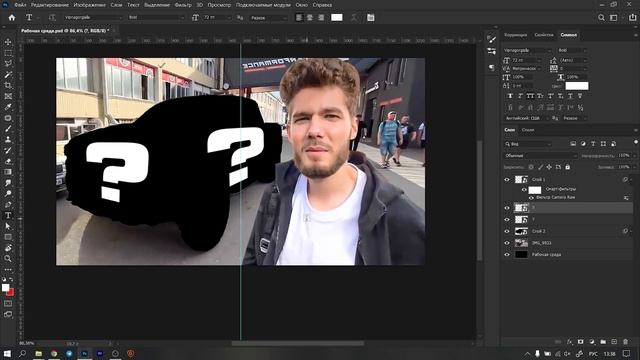Open Windows Start menu

pyautogui.click(x=7, y=353)
